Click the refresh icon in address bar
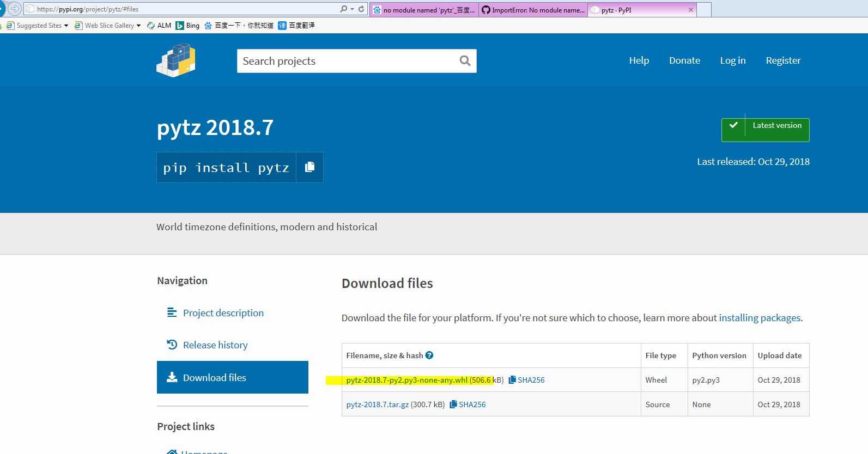This screenshot has width=868, height=454. 361,9
